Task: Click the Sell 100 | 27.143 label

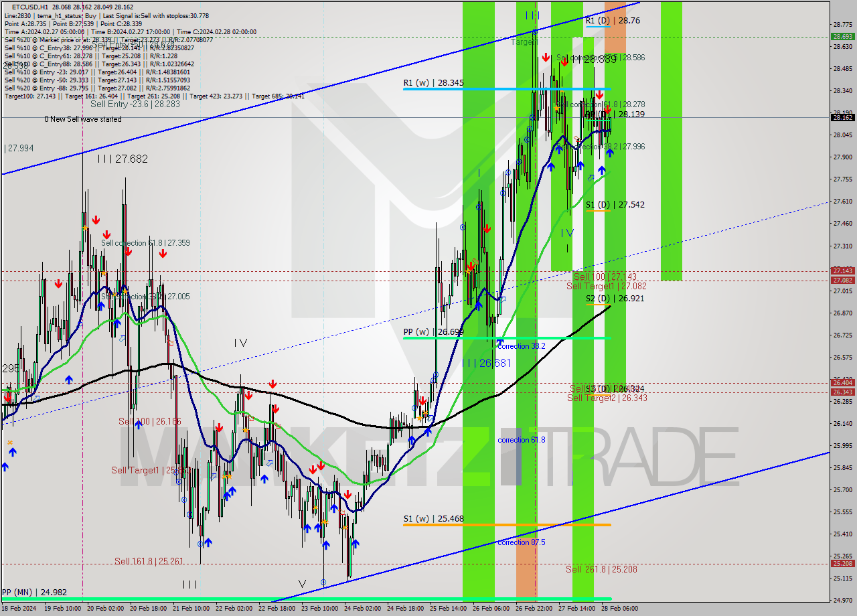Action: [605, 277]
